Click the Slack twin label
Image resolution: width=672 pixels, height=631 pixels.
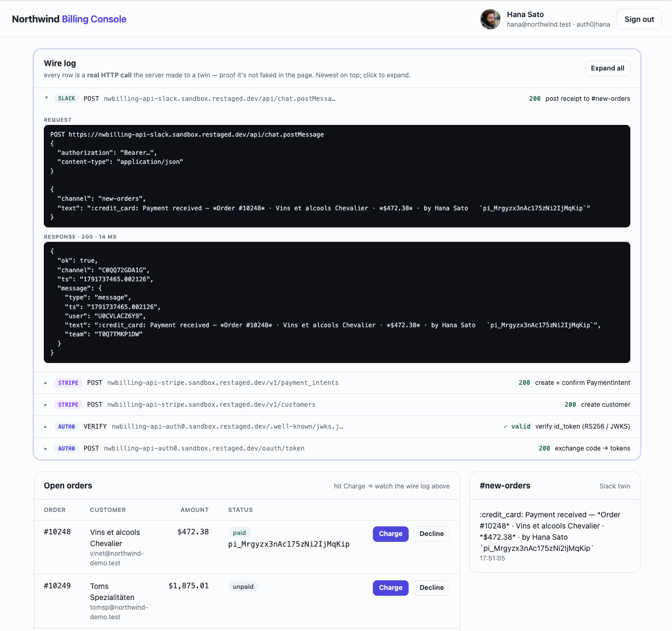pos(615,486)
